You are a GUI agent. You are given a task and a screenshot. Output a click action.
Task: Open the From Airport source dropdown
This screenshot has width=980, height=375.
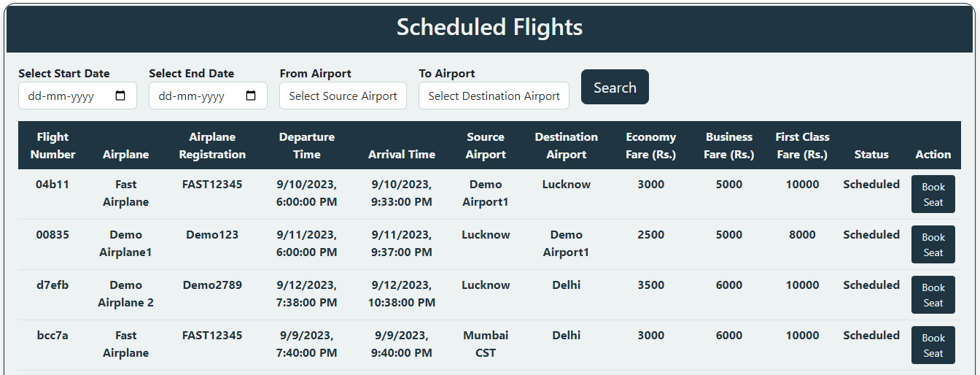point(343,96)
